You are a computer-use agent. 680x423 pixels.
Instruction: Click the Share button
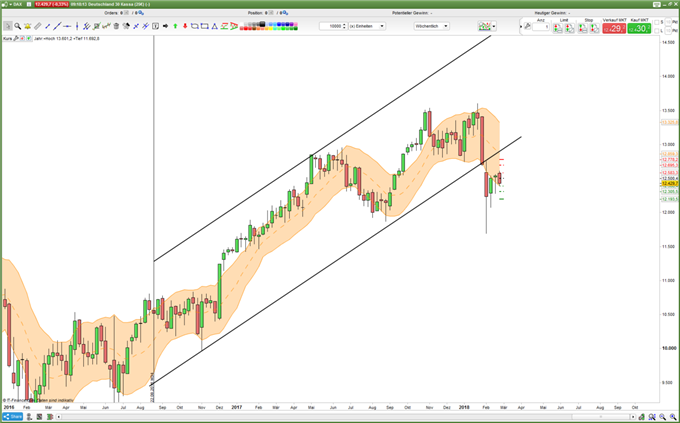pos(13,417)
